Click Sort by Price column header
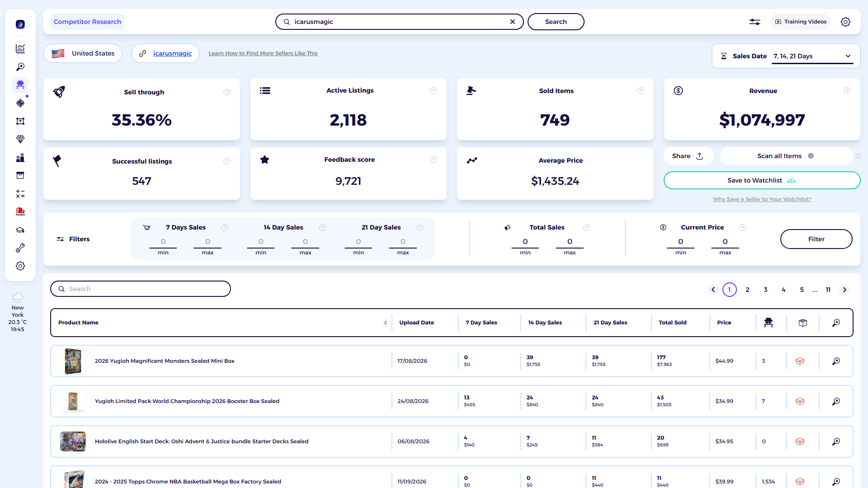This screenshot has height=488, width=868. (x=724, y=323)
